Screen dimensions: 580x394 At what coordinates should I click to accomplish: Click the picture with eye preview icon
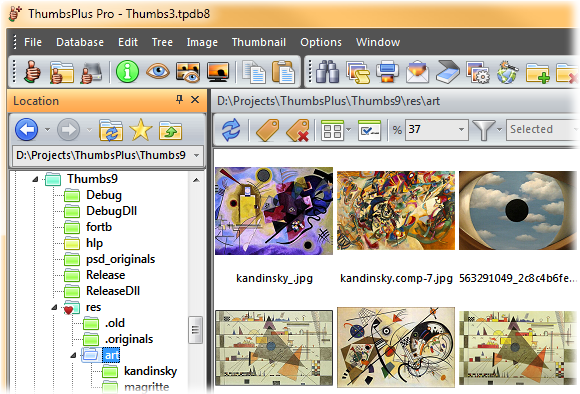click(188, 71)
